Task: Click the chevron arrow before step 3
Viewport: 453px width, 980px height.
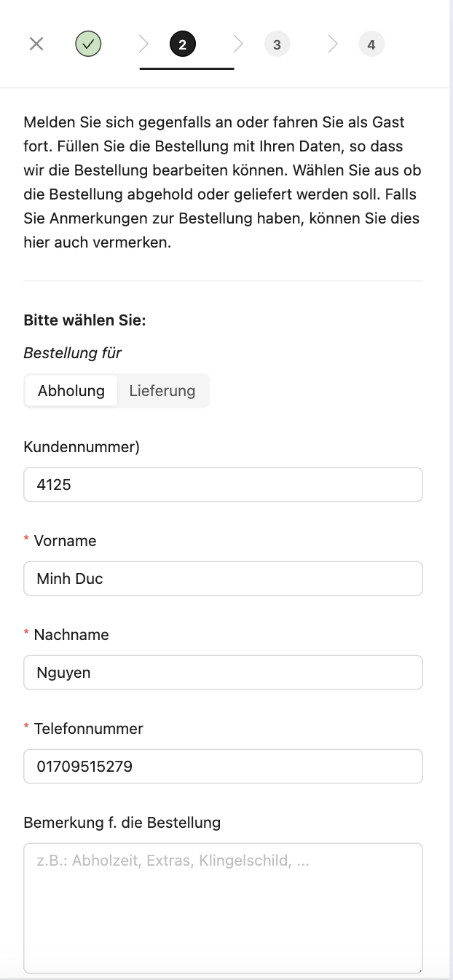Action: (x=238, y=44)
